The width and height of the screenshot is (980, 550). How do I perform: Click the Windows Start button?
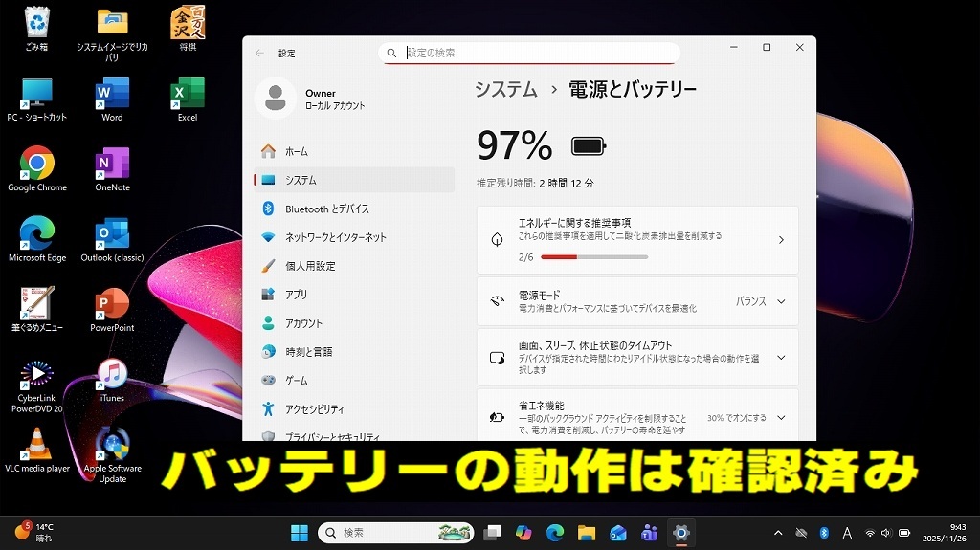click(300, 533)
